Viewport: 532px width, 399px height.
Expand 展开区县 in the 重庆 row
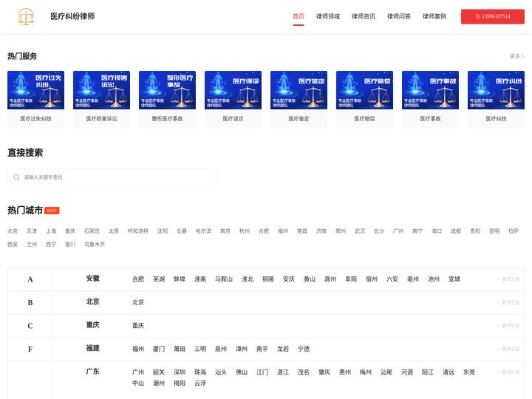coord(508,326)
